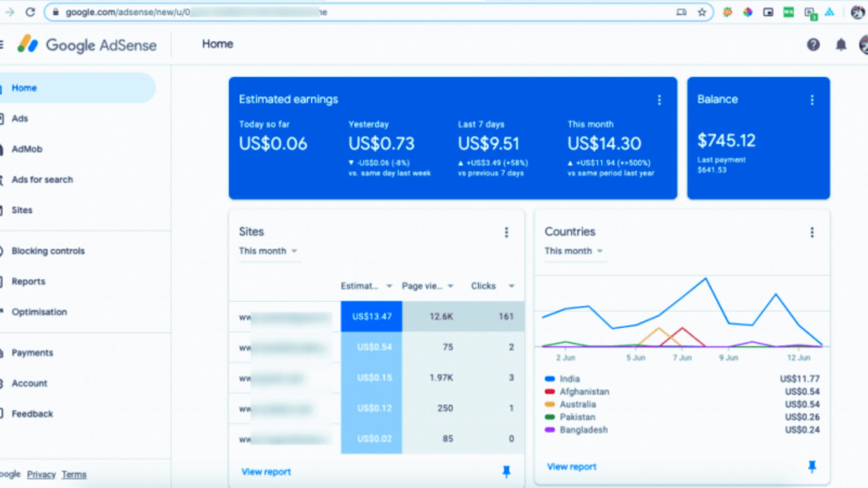Click the Afghanistan red legend swatch

550,392
